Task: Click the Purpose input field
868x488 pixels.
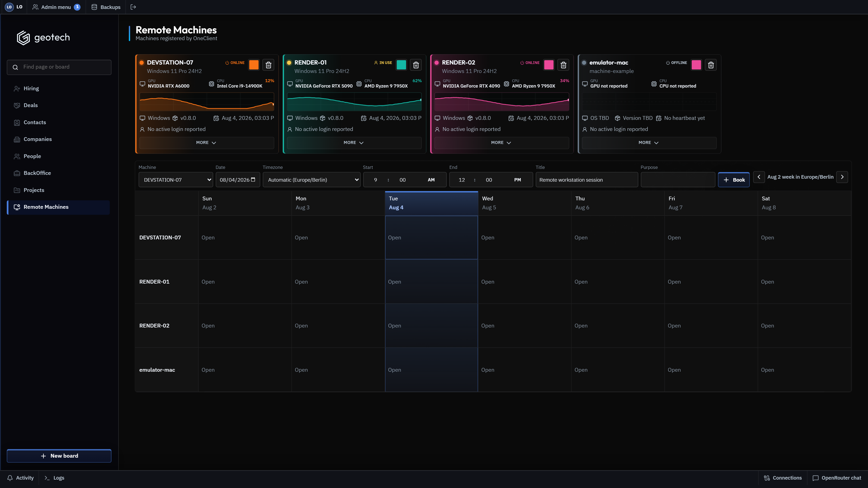Action: tap(678, 180)
